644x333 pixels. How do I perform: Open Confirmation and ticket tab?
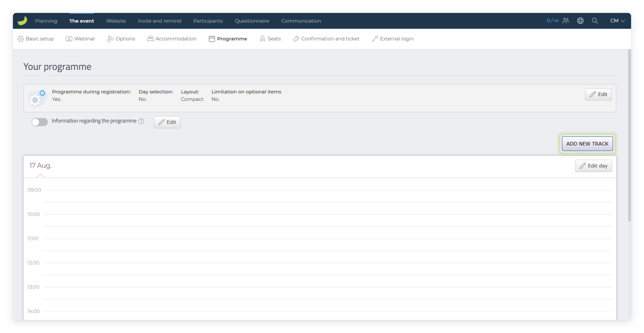(x=326, y=39)
